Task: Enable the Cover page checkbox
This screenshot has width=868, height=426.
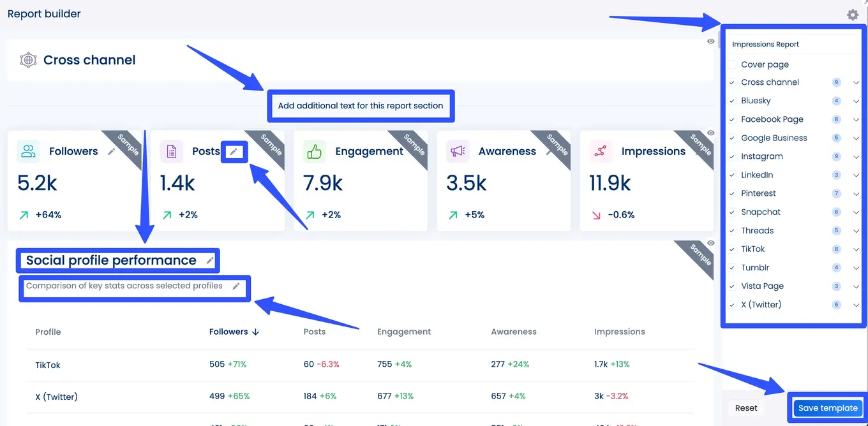Action: 733,64
